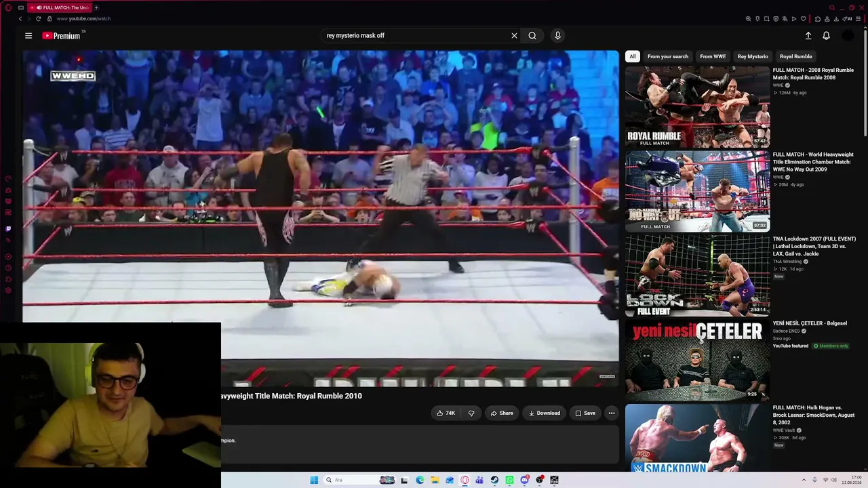Open WhatsApp from the taskbar
The height and width of the screenshot is (488, 868).
[x=509, y=480]
